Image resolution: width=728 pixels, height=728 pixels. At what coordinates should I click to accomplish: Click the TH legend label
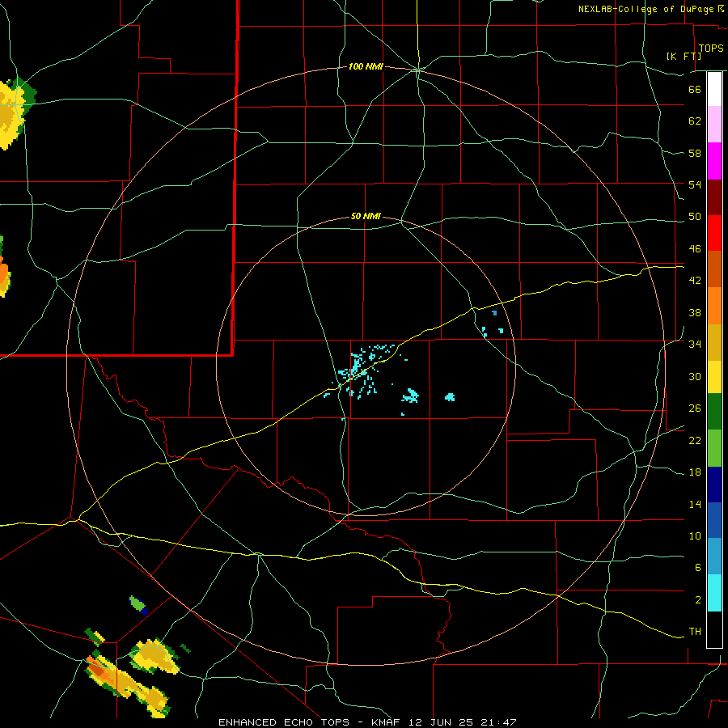[695, 631]
